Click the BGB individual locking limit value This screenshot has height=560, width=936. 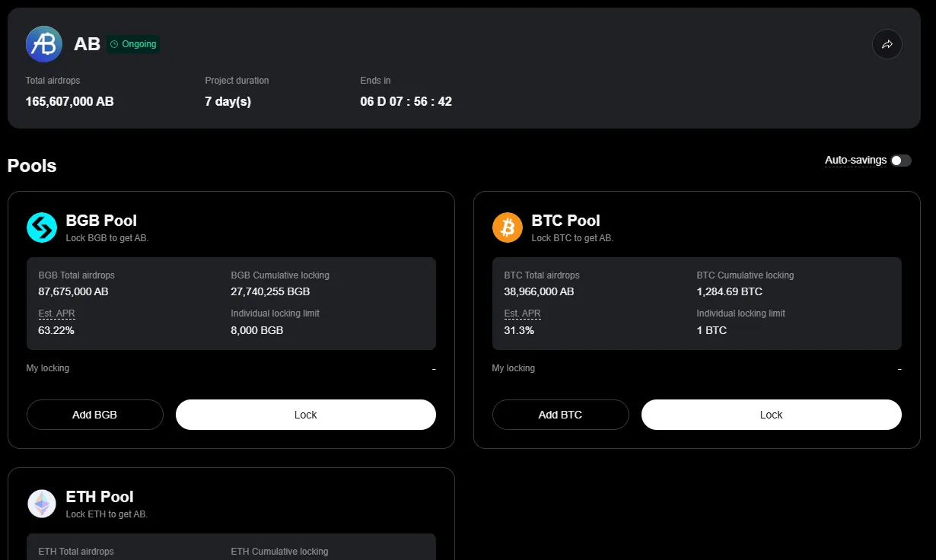click(x=256, y=330)
